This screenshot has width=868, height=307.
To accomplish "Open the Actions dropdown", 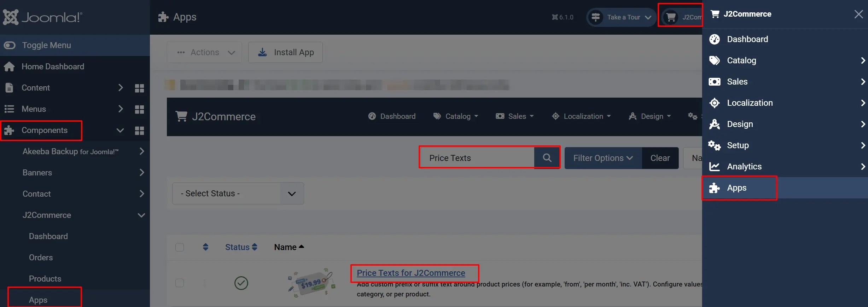I will tap(204, 52).
